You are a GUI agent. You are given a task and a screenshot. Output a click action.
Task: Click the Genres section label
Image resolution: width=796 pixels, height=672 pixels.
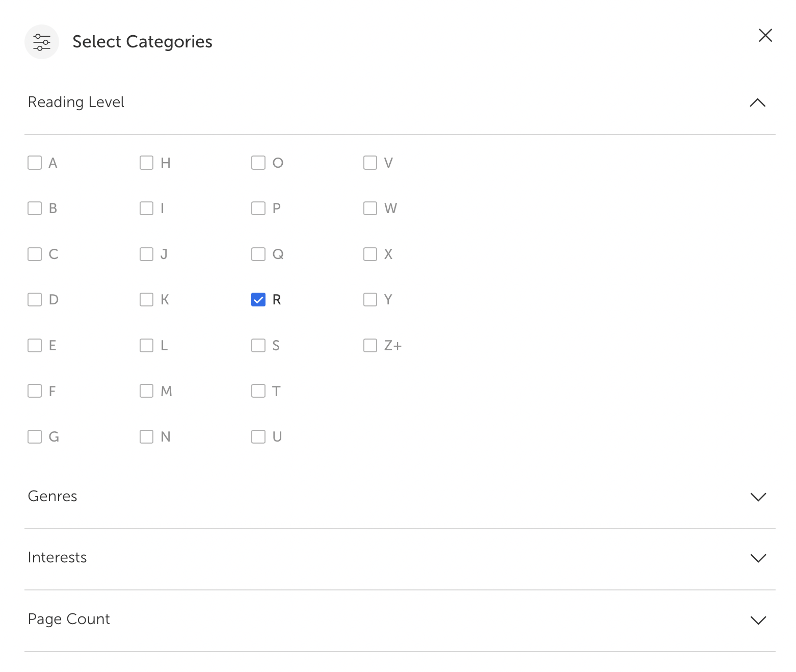[52, 496]
